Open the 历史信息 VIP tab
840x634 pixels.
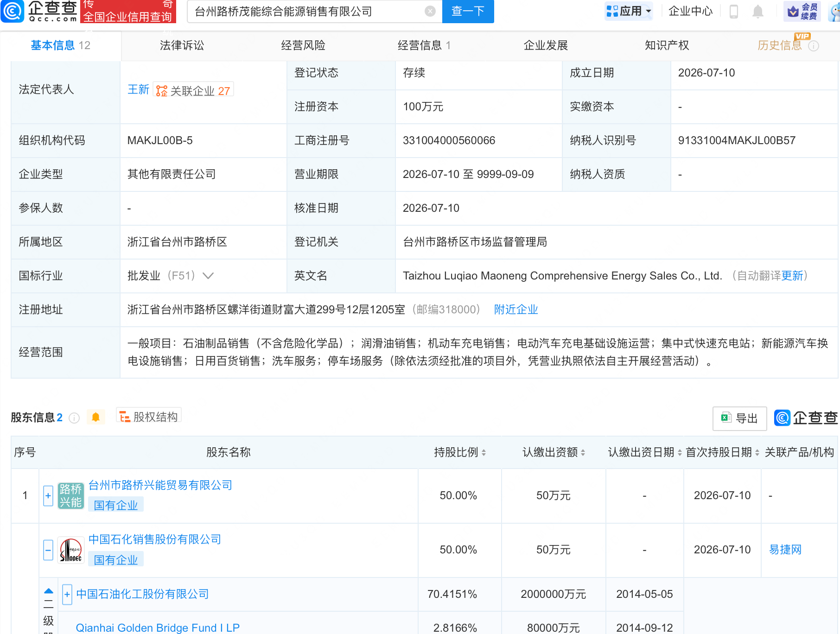click(780, 45)
